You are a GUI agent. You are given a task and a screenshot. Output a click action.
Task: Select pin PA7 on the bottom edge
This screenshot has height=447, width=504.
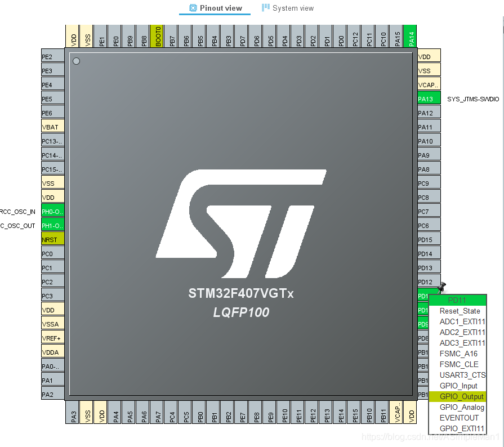157,412
